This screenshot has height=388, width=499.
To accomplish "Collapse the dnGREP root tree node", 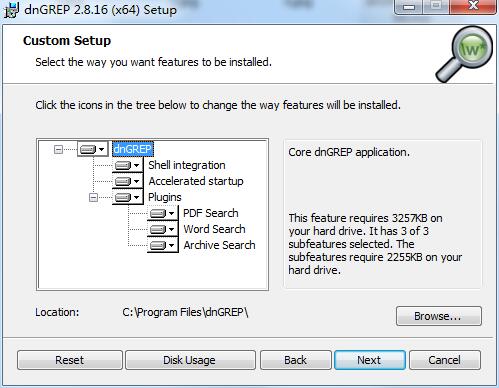I will tap(58, 149).
